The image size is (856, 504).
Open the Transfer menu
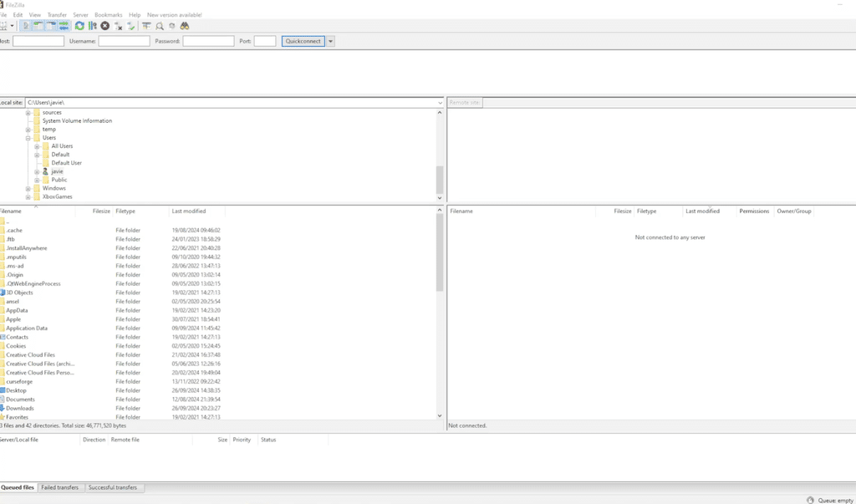[x=57, y=15]
